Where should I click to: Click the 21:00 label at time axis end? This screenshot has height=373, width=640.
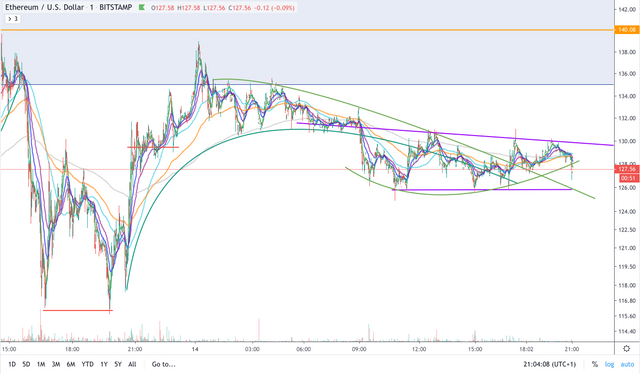pyautogui.click(x=571, y=349)
